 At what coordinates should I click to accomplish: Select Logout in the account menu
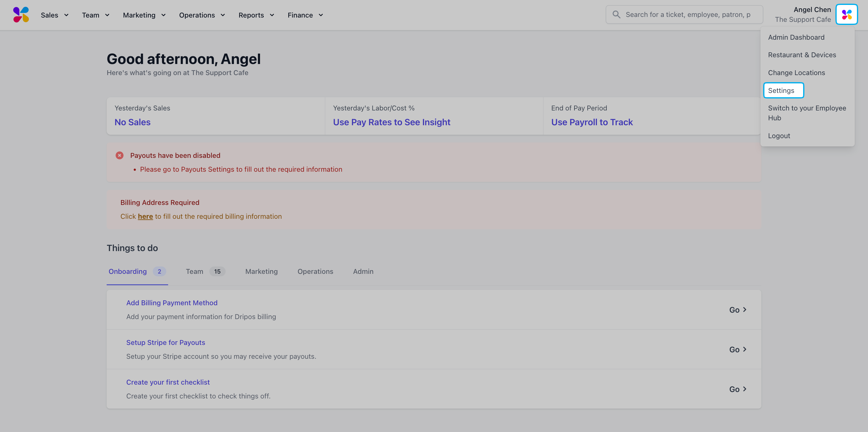coord(779,136)
